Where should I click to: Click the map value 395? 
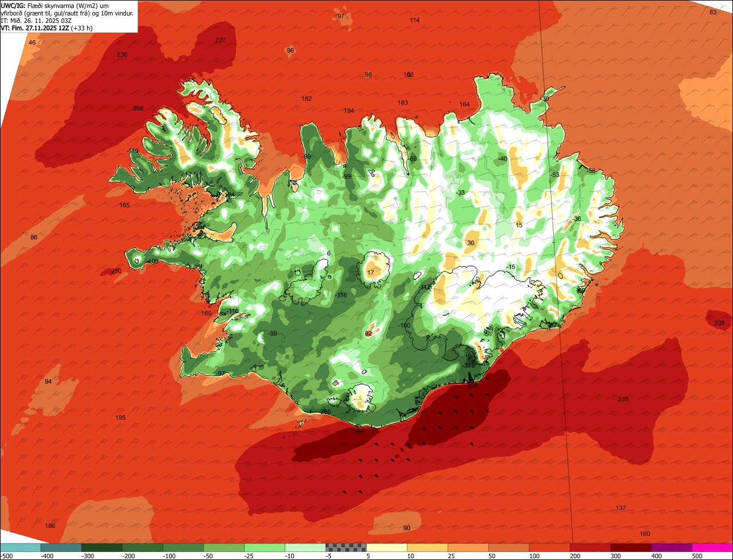point(472,385)
